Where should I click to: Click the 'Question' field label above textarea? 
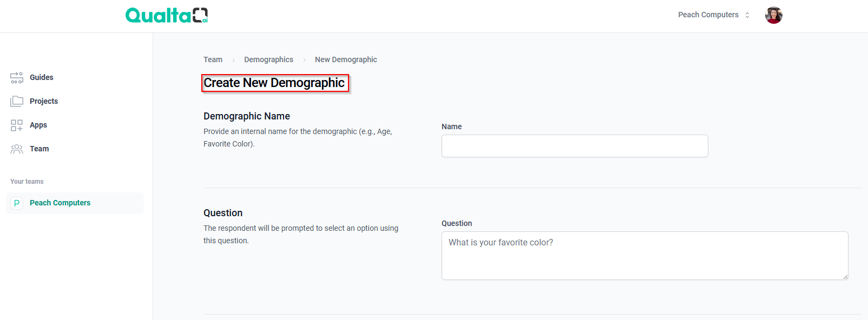pos(457,223)
